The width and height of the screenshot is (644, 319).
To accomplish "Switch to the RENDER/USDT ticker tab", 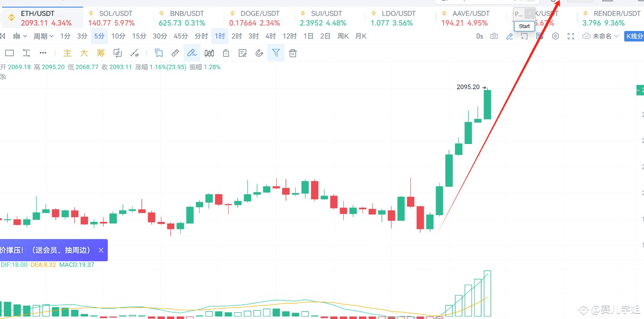I will [x=610, y=18].
